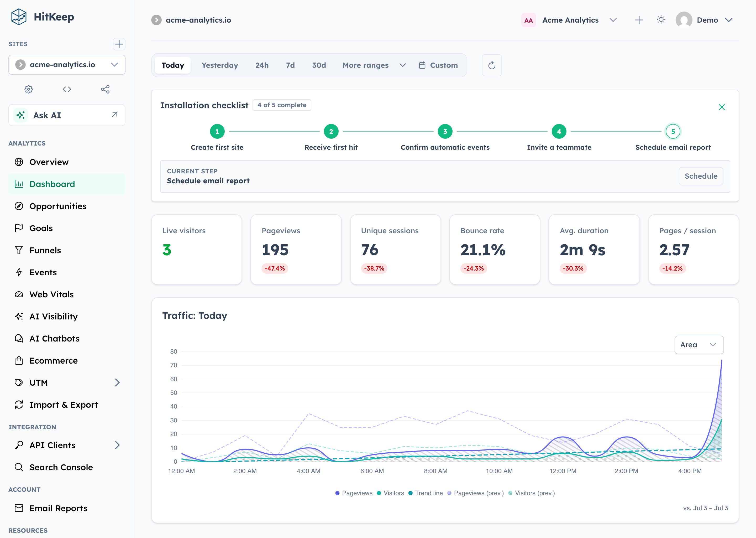Image resolution: width=756 pixels, height=538 pixels.
Task: Click the -47.4% Pageviews change badge
Action: pos(275,268)
